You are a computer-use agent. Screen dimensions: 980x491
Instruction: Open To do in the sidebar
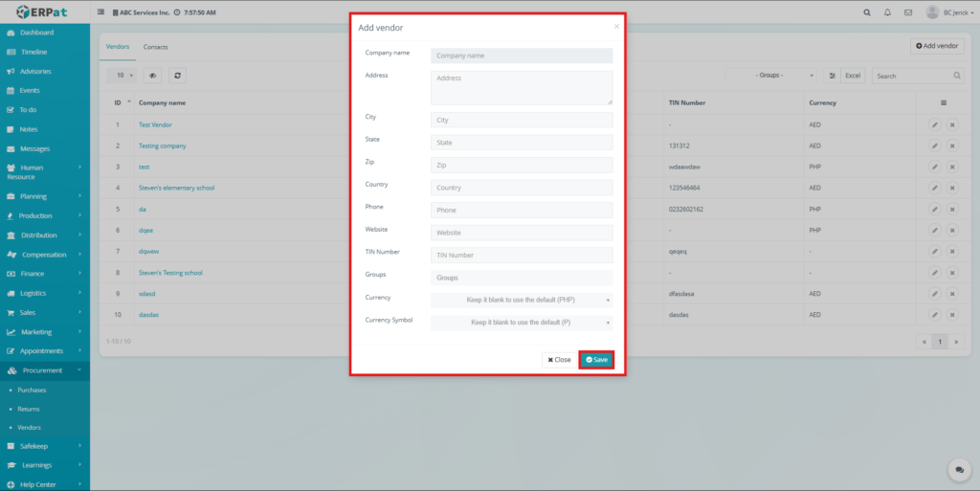(44, 110)
